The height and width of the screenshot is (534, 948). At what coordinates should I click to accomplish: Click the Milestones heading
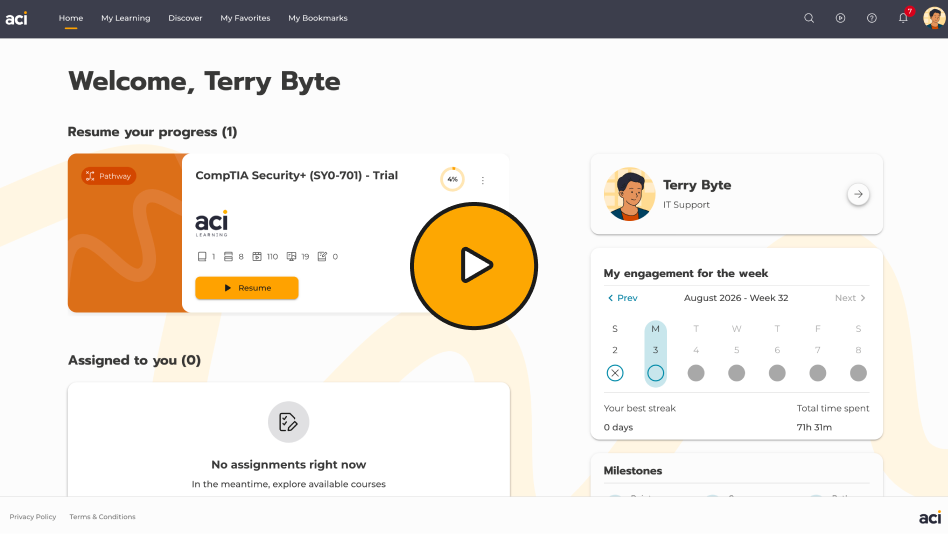(x=632, y=471)
